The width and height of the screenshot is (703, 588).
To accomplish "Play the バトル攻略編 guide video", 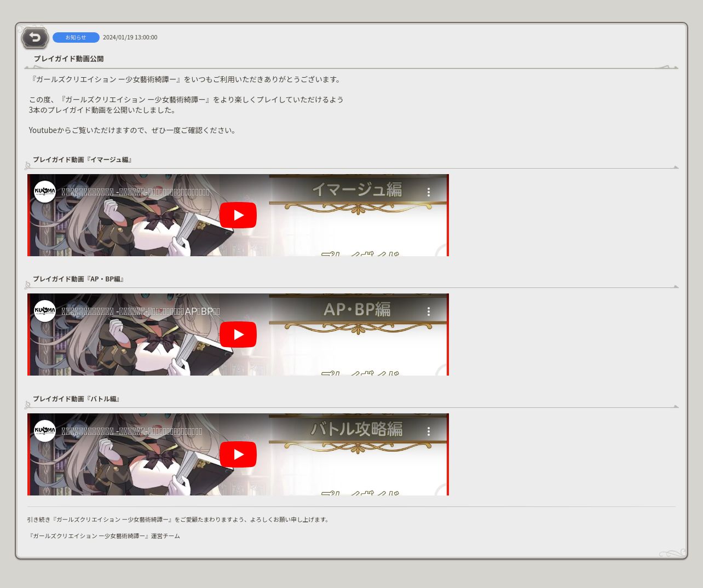I will [x=238, y=454].
